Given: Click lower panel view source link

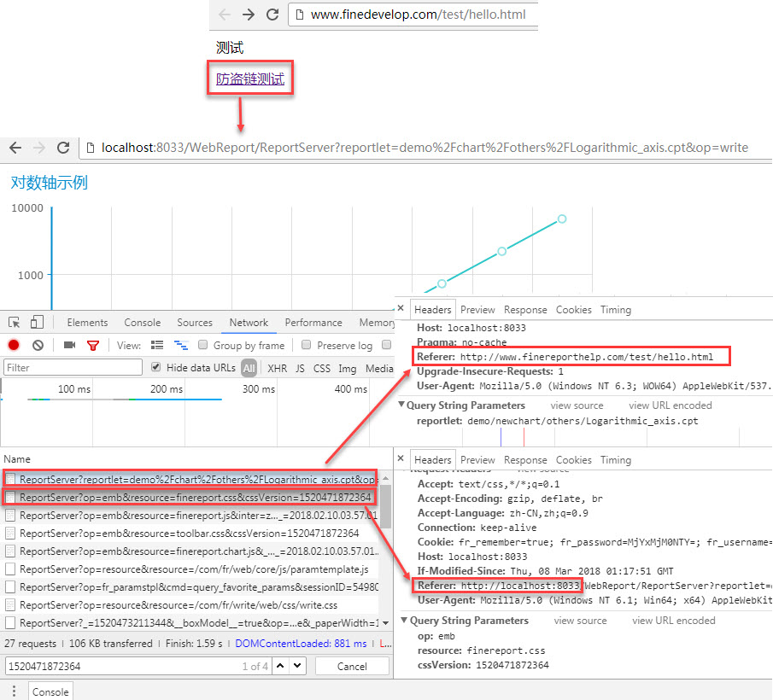Looking at the screenshot, I should tap(580, 621).
